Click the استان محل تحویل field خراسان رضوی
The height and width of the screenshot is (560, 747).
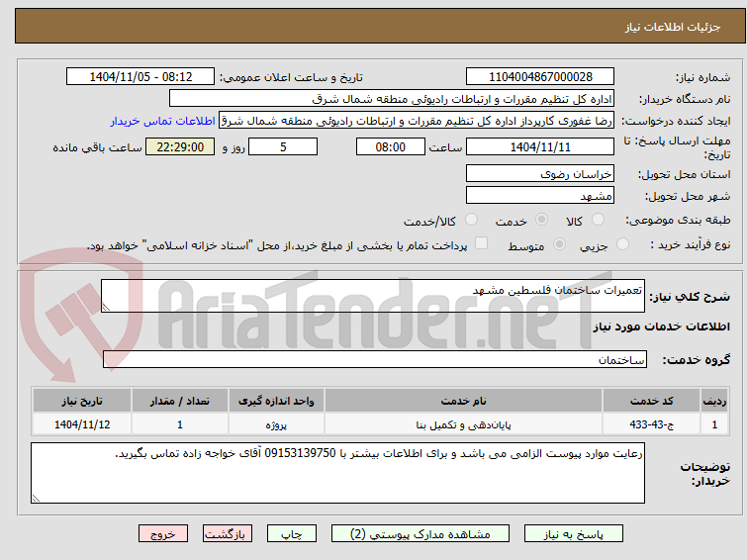pos(540,173)
